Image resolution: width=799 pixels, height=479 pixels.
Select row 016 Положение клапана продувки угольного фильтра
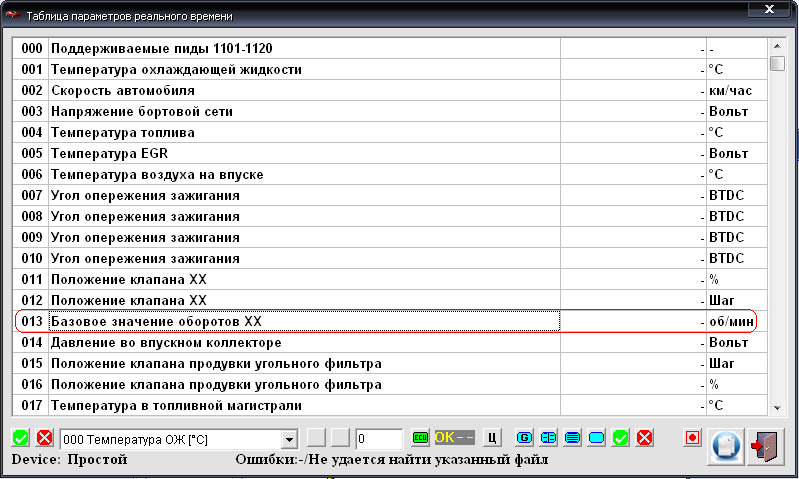pos(390,384)
